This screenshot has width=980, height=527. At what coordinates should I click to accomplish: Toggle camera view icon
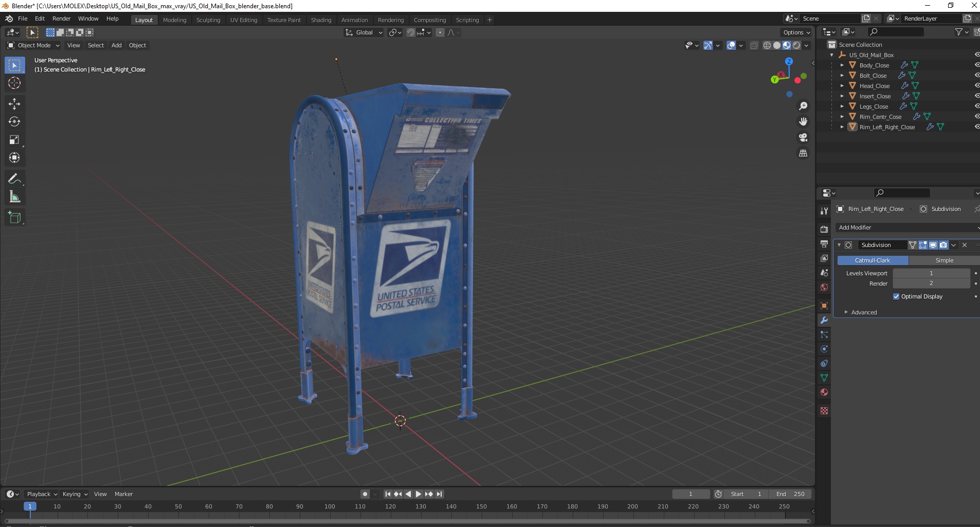(x=803, y=137)
